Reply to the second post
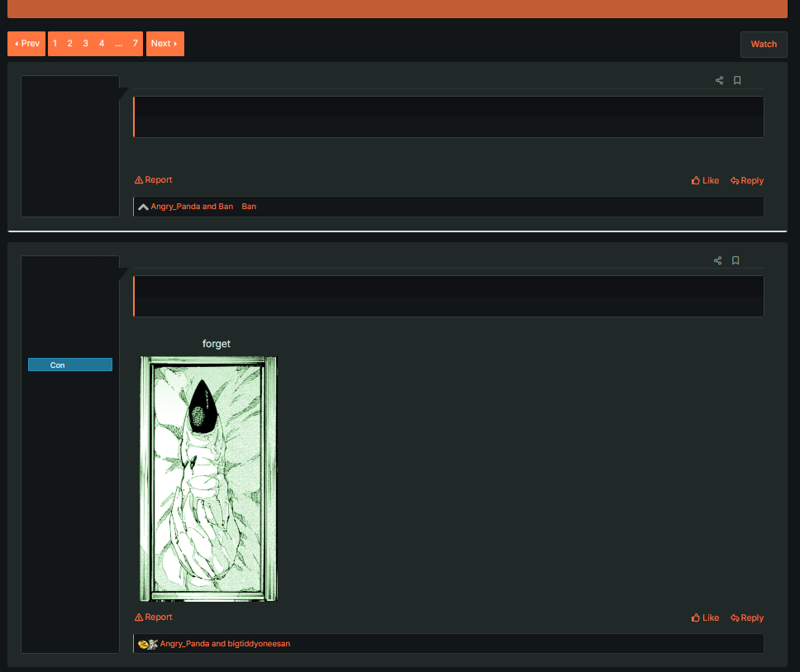 click(747, 617)
